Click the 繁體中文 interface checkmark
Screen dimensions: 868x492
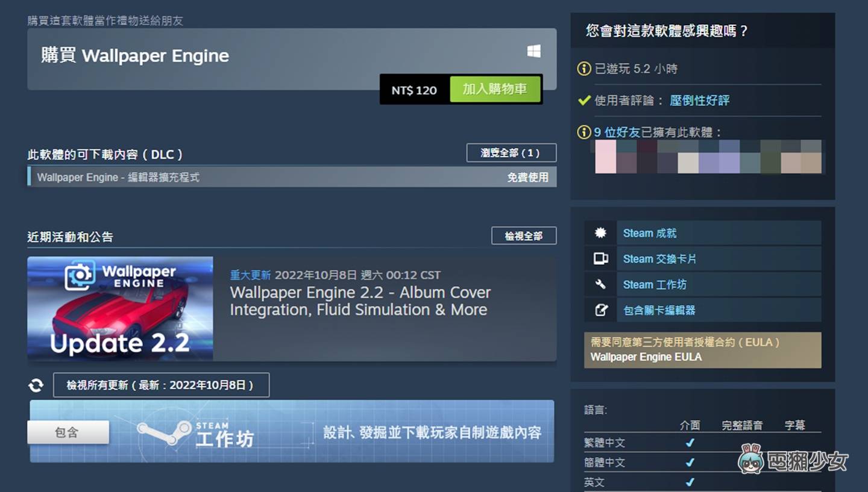click(x=690, y=443)
